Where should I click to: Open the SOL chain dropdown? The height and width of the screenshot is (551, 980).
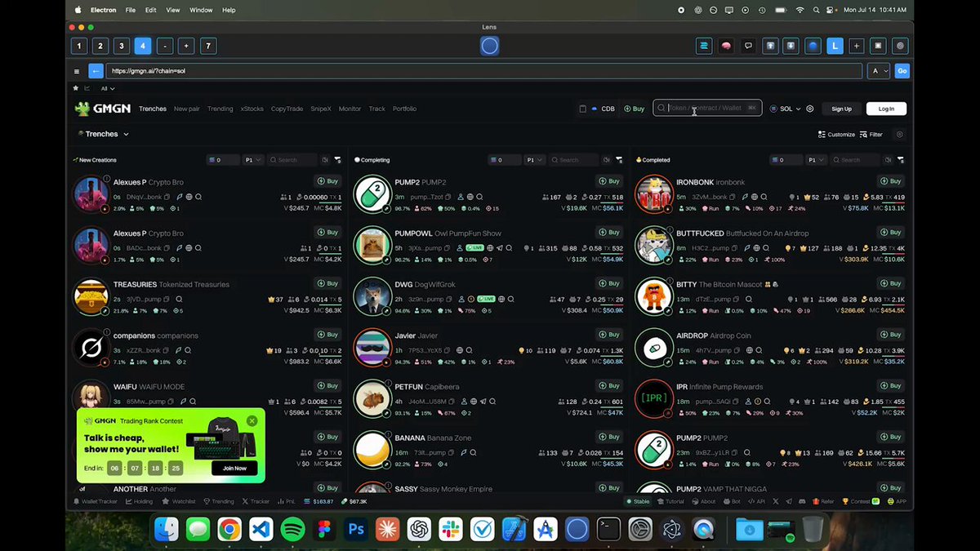(x=785, y=109)
